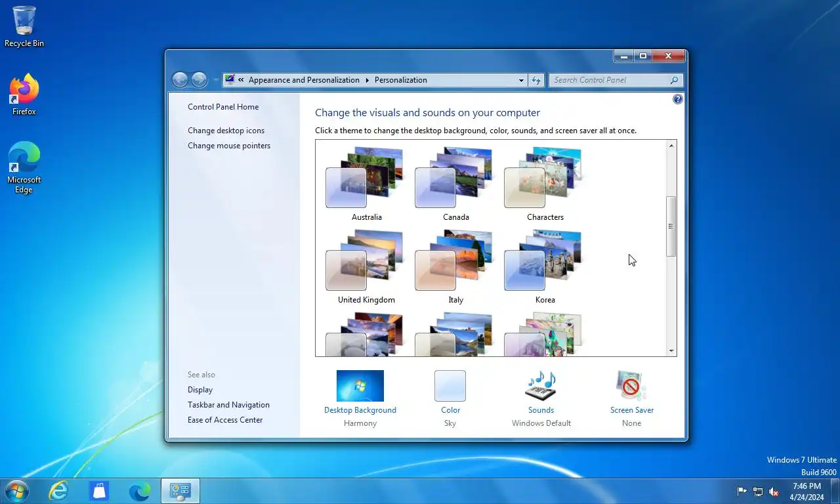This screenshot has width=840, height=504.
Task: Open the Color Sky swatch
Action: coord(450,386)
